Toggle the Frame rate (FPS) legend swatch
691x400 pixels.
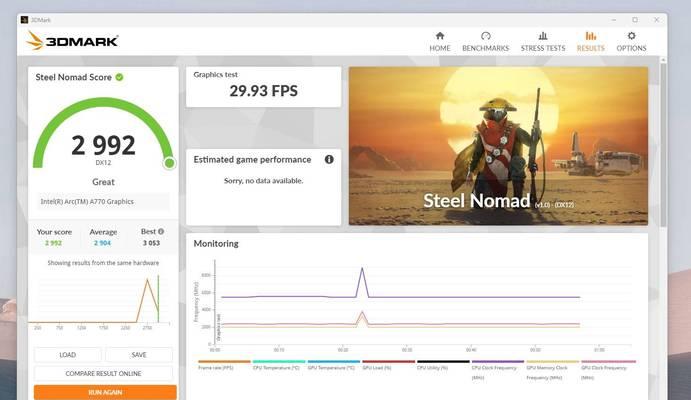(224, 362)
